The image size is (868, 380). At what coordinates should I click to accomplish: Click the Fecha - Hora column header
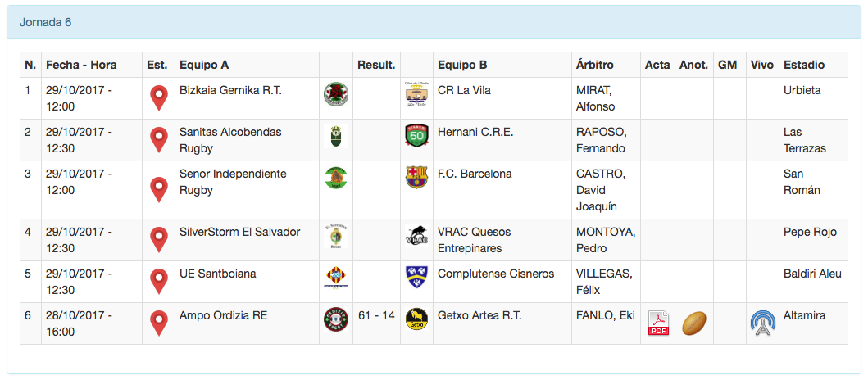(x=81, y=65)
